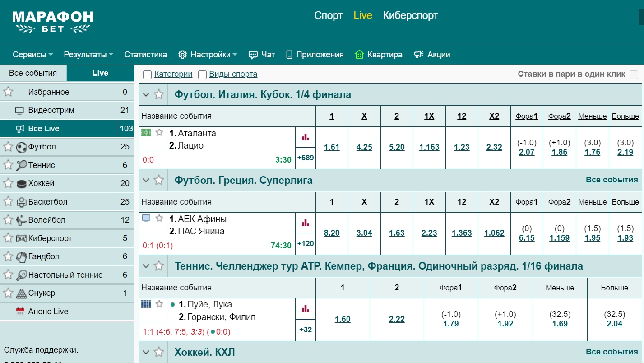This screenshot has width=644, height=363.
Task: Collapse the Футбол. Италия. Кубок section
Action: point(146,94)
